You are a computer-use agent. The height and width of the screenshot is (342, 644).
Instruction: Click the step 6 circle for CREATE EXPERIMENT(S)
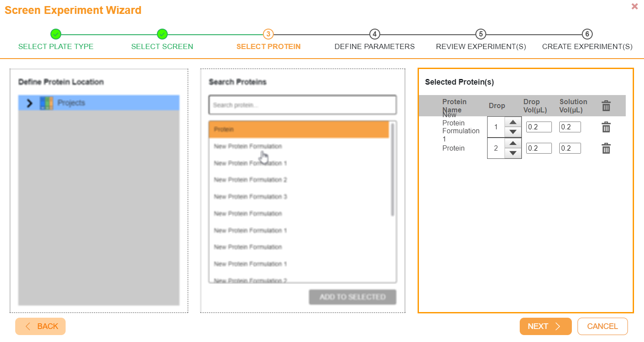[x=587, y=34]
